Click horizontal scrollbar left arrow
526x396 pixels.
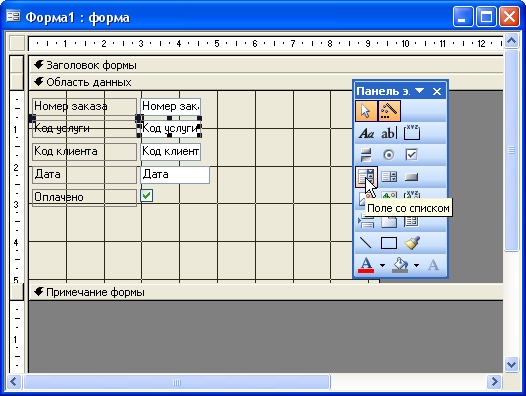coord(14,382)
